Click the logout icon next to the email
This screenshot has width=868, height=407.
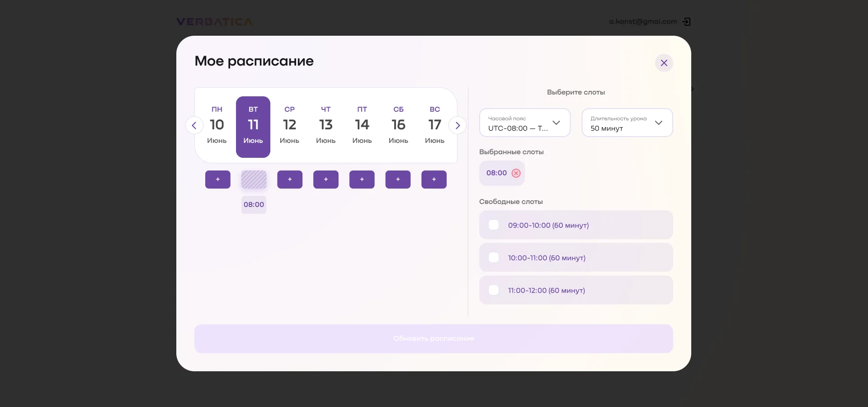point(686,22)
